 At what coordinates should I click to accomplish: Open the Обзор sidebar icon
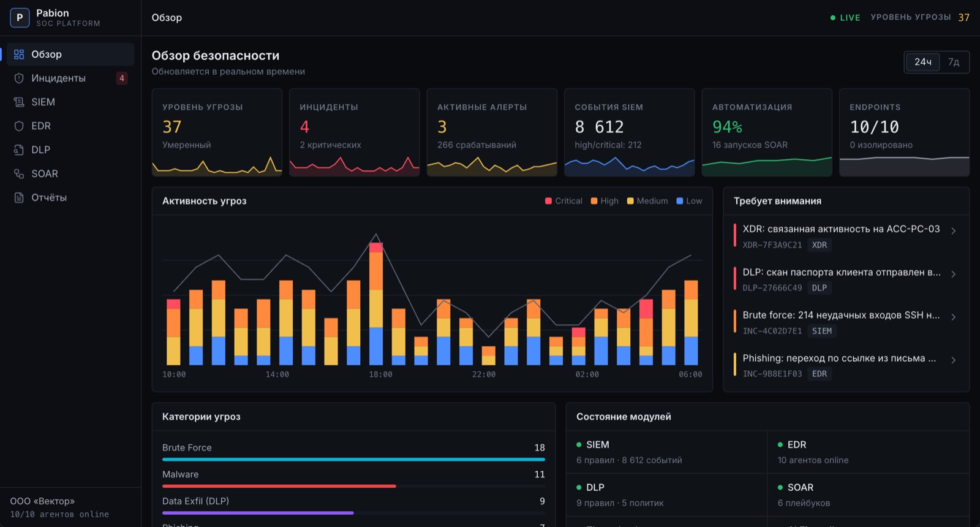19,55
